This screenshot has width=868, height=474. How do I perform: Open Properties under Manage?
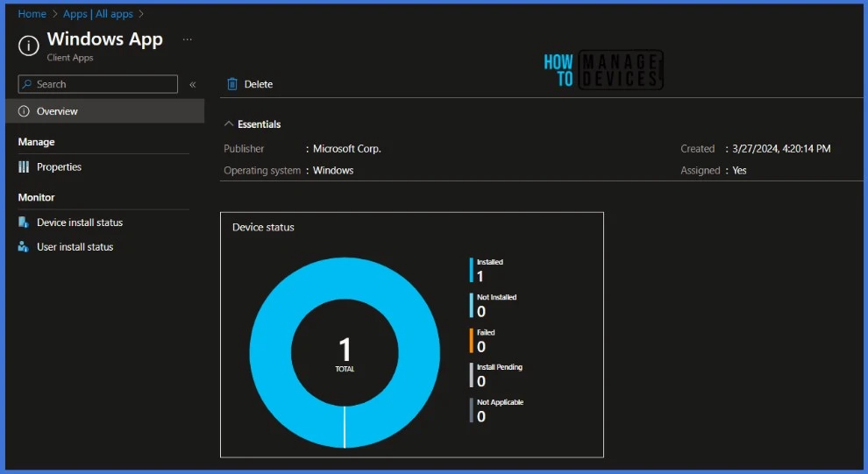[x=59, y=167]
